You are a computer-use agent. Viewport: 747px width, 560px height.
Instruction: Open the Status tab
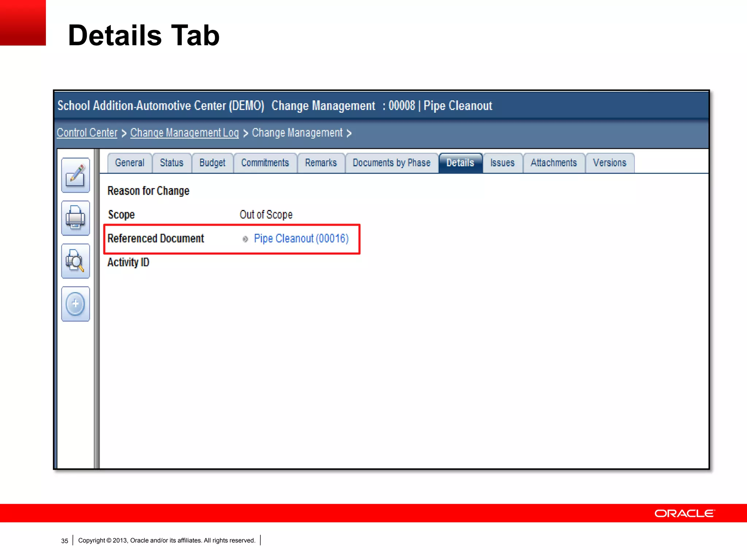coord(172,163)
